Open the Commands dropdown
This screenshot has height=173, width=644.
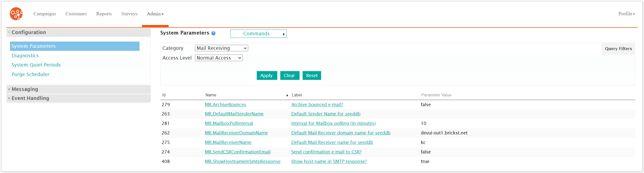tap(258, 34)
